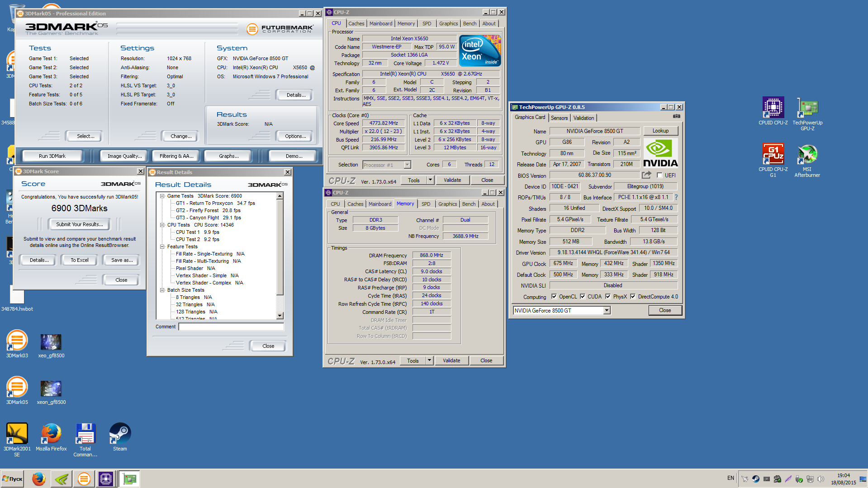
Task: Click network icon in system tray
Action: (x=810, y=479)
